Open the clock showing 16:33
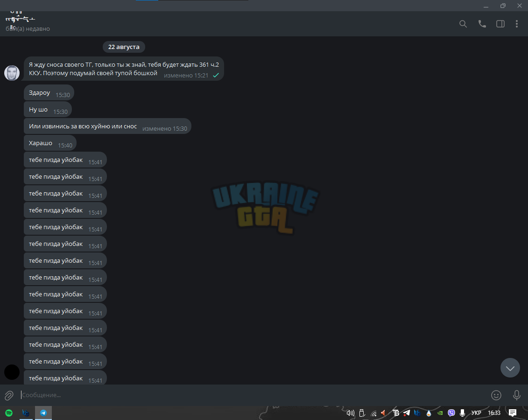528x420 pixels. coord(494,413)
